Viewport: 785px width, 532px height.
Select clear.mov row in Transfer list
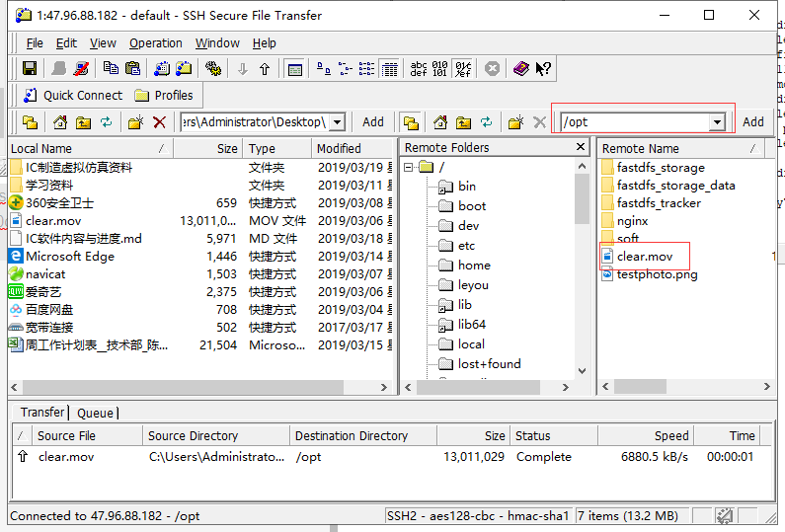click(x=393, y=457)
